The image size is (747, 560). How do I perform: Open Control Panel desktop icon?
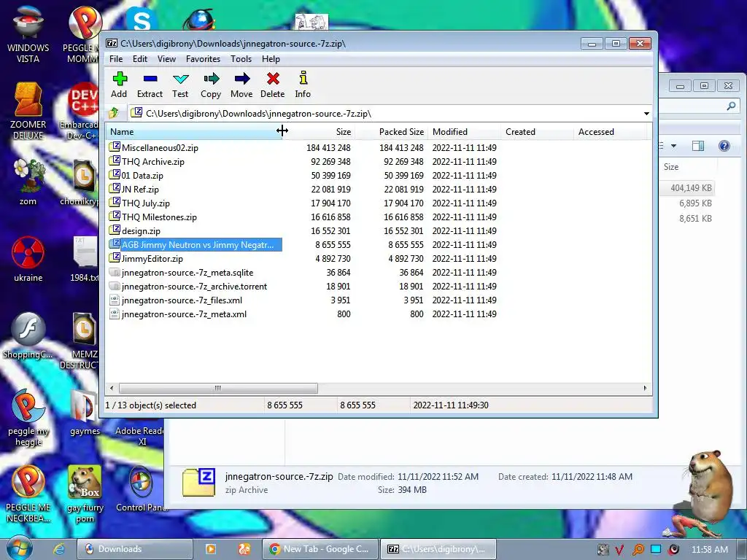click(141, 489)
